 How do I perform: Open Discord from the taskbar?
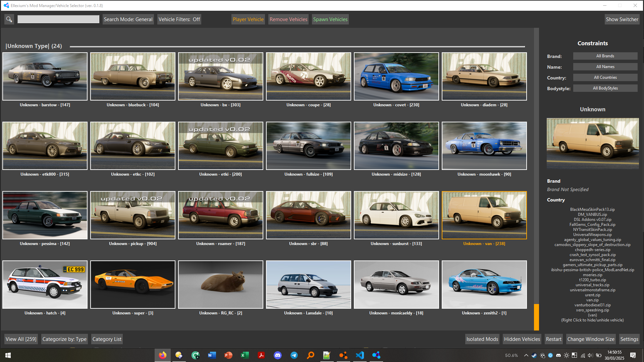[278, 355]
